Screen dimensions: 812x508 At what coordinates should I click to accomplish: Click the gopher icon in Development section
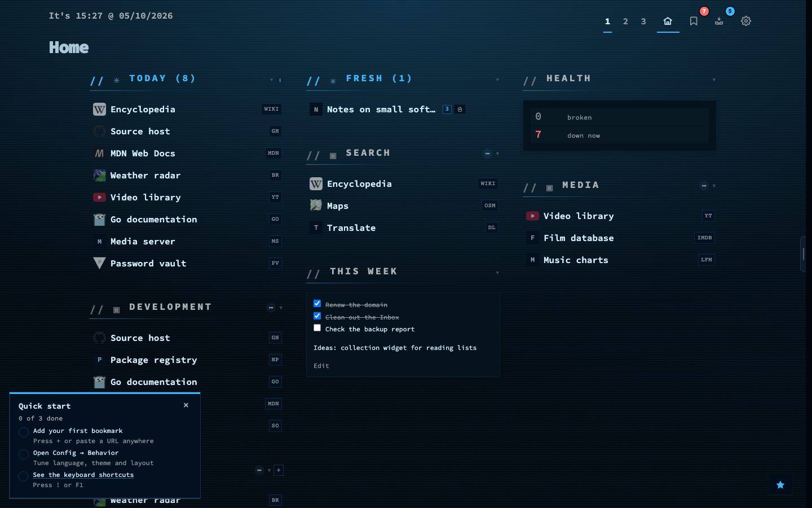99,382
